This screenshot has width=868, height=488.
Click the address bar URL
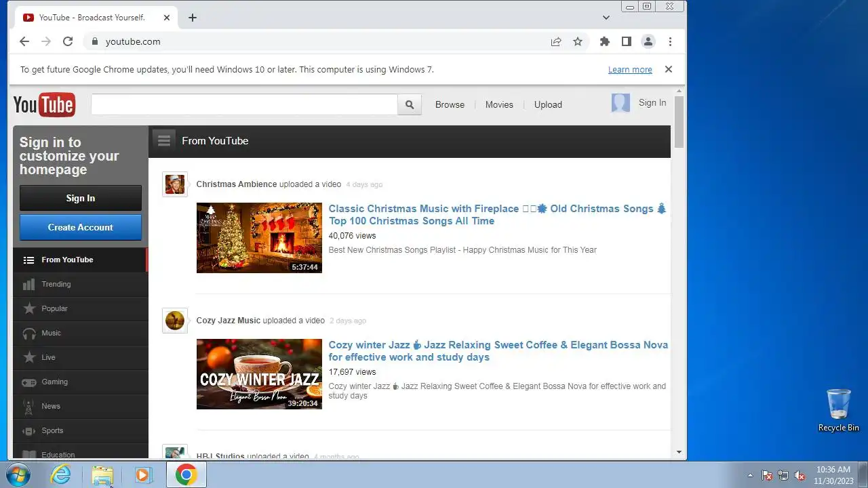pyautogui.click(x=133, y=41)
